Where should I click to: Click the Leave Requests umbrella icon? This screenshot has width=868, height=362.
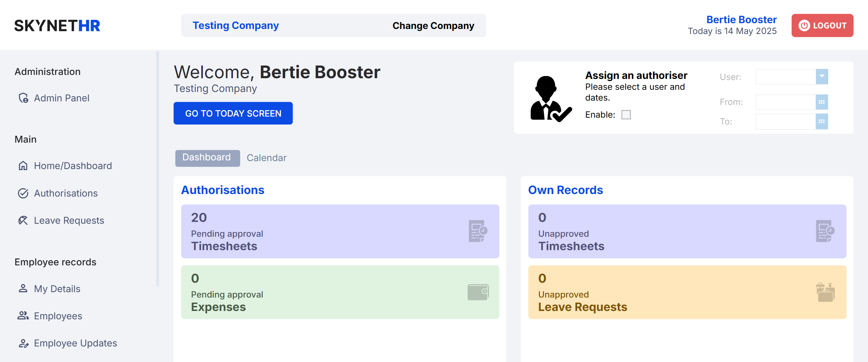click(23, 220)
